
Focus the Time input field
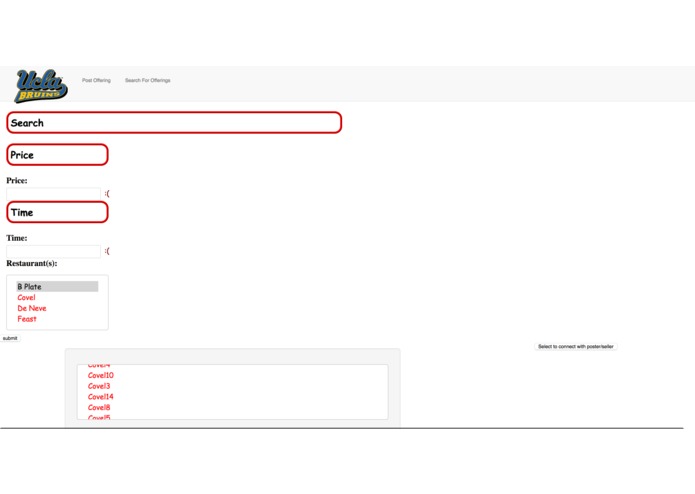tap(54, 251)
